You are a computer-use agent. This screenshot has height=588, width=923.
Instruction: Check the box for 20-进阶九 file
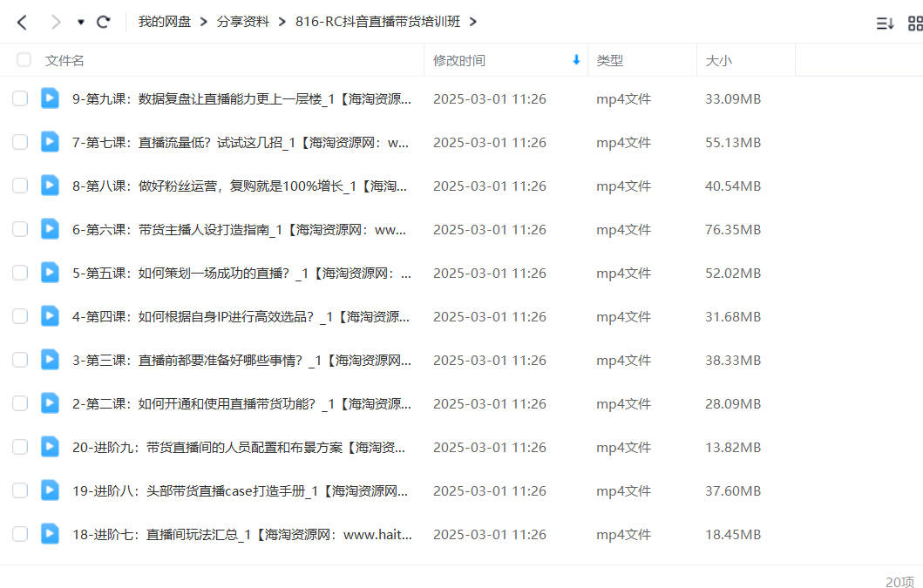point(20,447)
